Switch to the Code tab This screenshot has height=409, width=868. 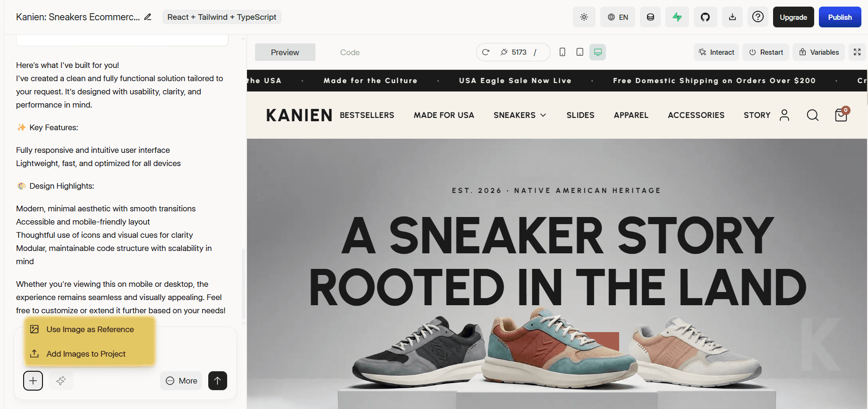(x=350, y=52)
